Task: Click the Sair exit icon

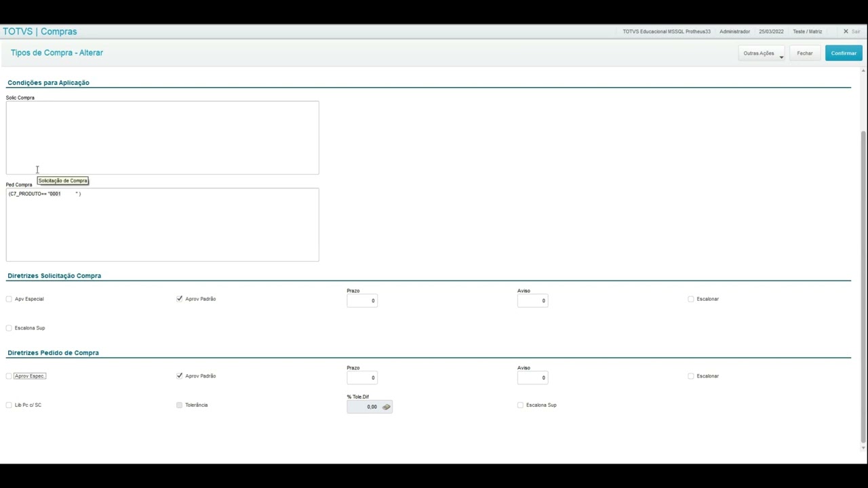Action: pos(846,31)
